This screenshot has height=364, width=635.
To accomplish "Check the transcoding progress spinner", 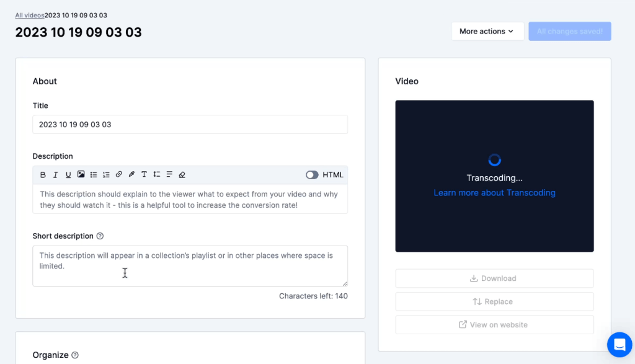I will coord(494,159).
